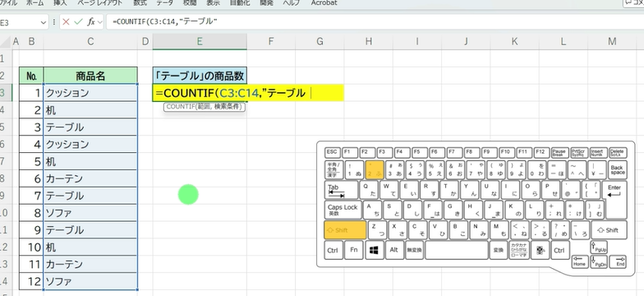Open the 数式 ribbon tab
The height and width of the screenshot is (296, 644).
click(x=140, y=3)
